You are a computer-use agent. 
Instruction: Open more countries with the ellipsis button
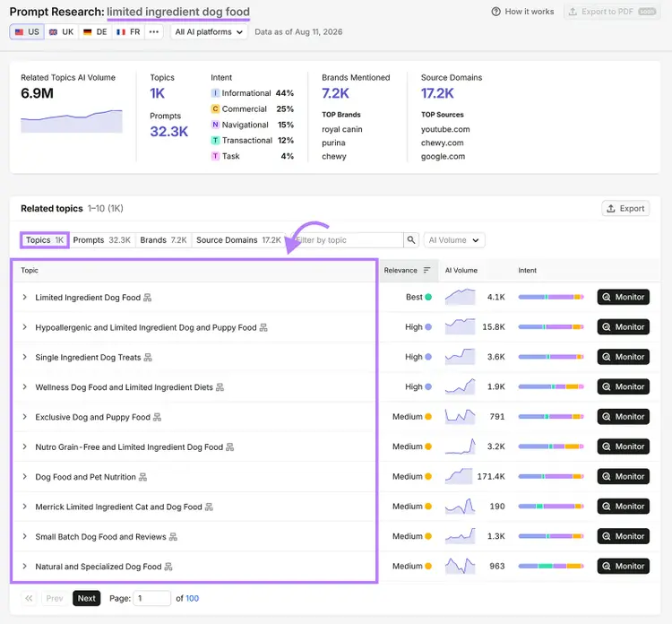click(x=154, y=31)
